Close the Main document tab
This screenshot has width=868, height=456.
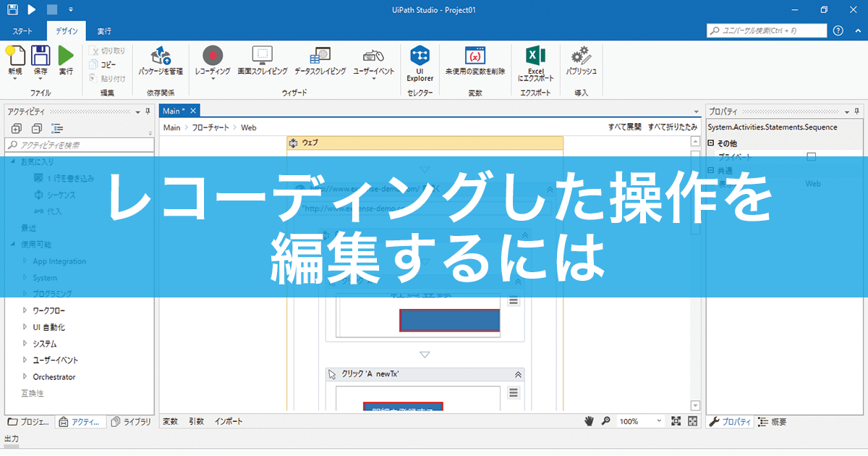tap(194, 111)
